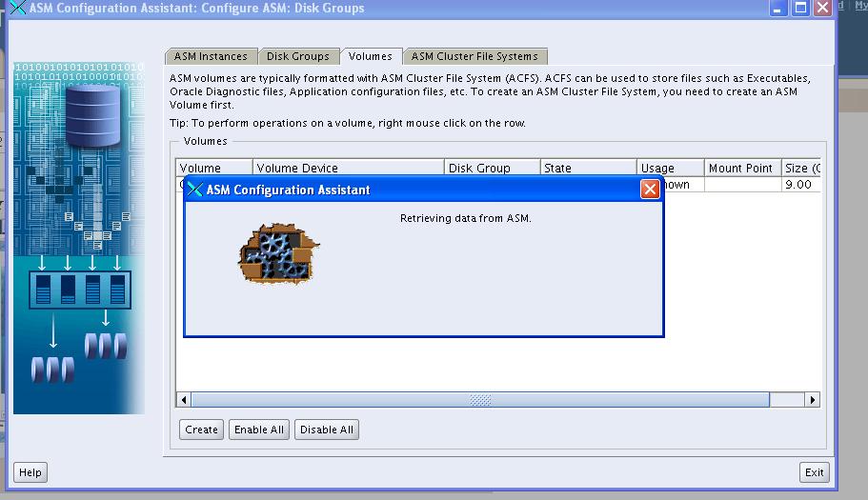This screenshot has height=500, width=868.
Task: Click the Disable All button
Action: [x=327, y=430]
